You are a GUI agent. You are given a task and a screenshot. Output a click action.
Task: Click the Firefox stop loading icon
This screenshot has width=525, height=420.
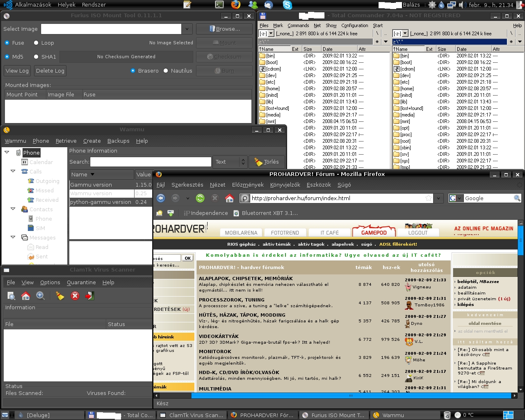click(215, 198)
